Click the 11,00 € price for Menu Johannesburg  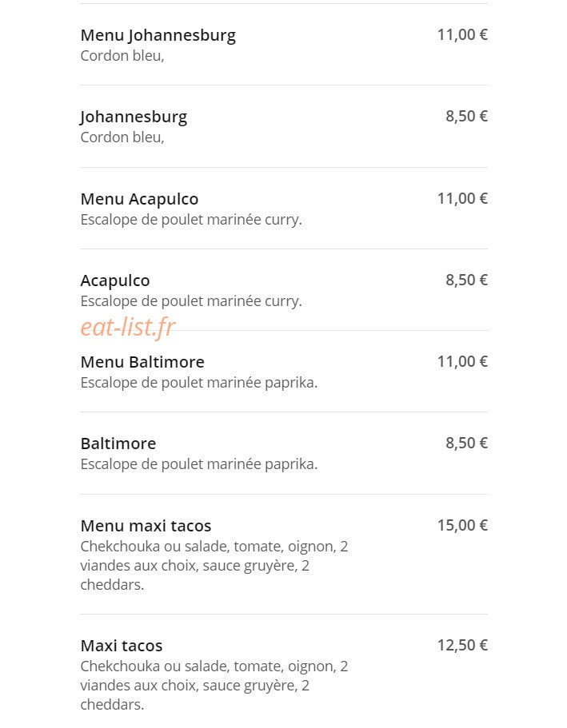(462, 35)
